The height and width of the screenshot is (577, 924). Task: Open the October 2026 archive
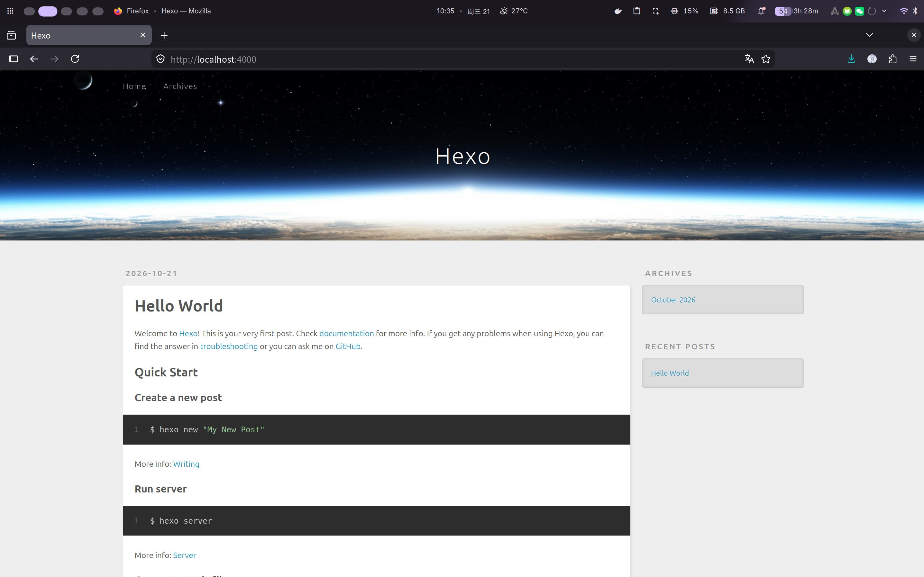[673, 300]
